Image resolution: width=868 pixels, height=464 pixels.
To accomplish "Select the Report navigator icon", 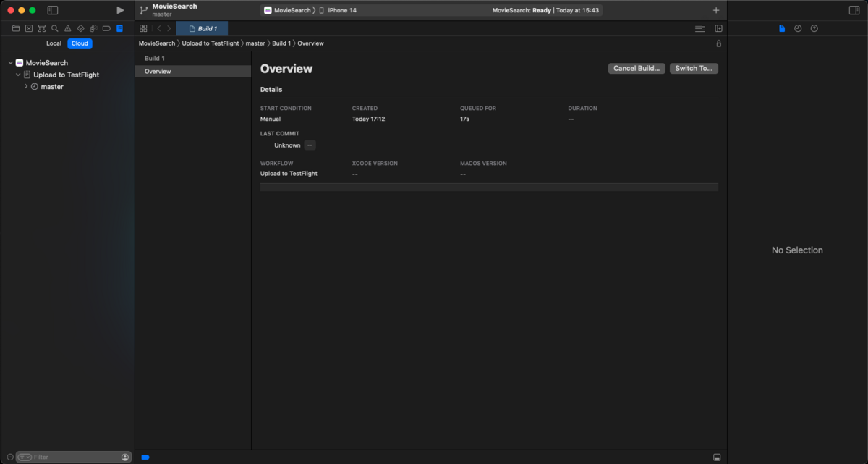I will (119, 28).
